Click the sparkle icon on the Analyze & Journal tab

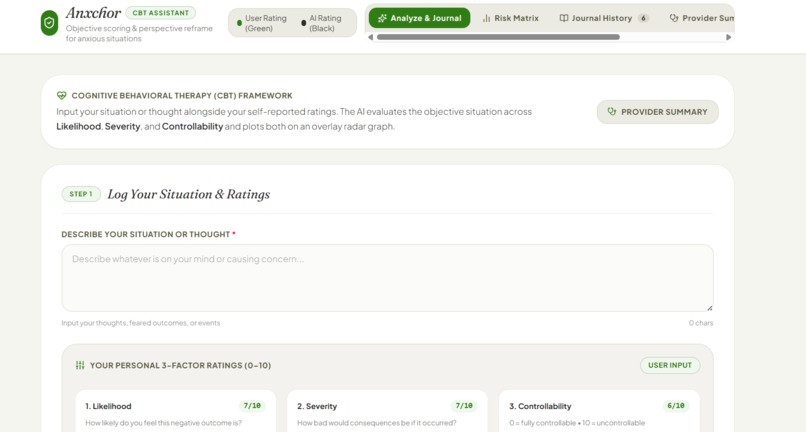tap(382, 18)
